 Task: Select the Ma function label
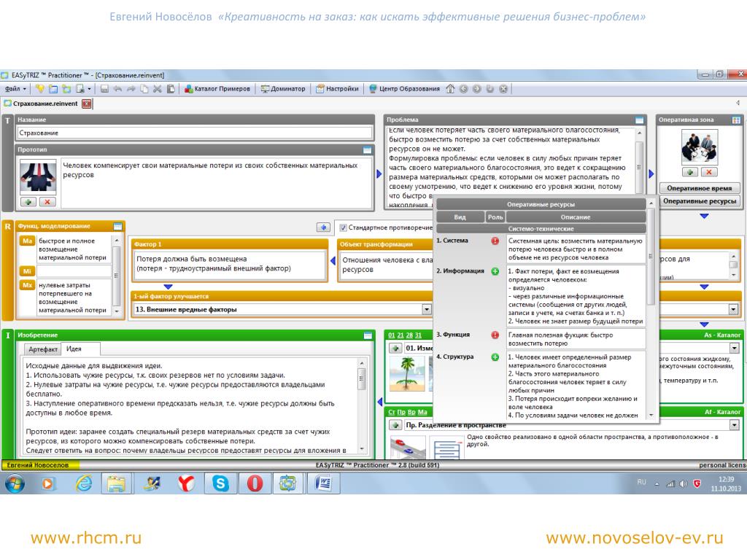(x=27, y=241)
